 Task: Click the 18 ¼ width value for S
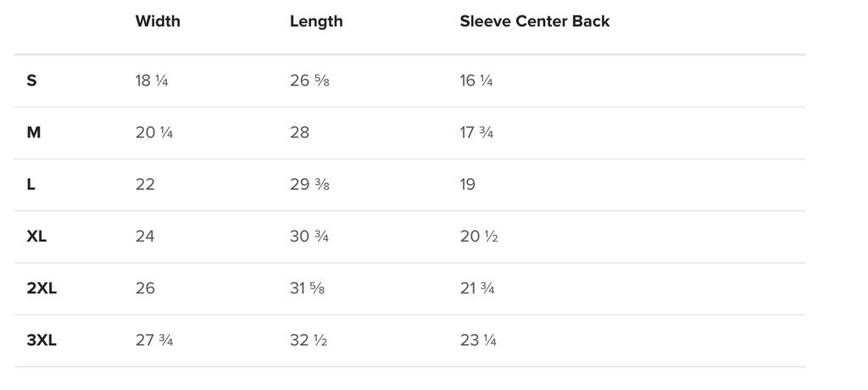(x=152, y=81)
